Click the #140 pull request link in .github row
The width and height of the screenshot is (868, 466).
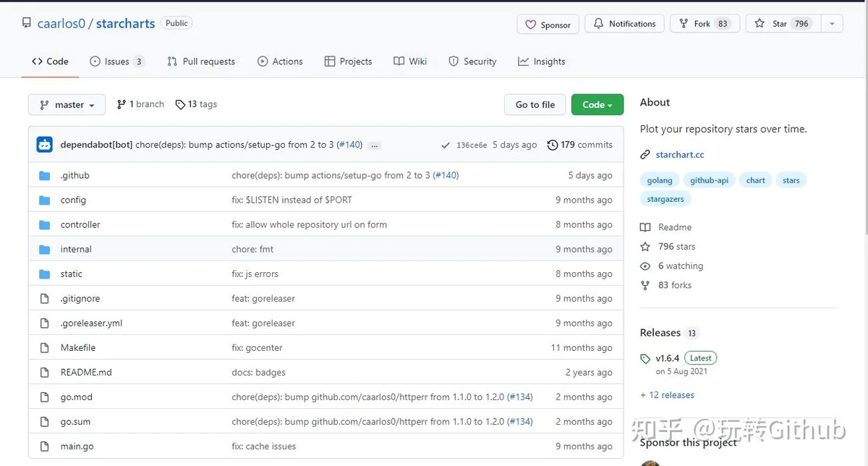click(x=446, y=175)
